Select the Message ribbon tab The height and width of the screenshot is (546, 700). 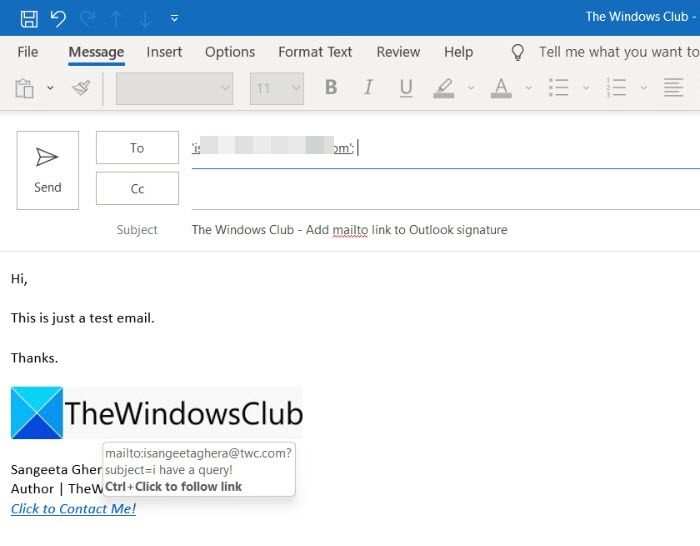pos(96,52)
